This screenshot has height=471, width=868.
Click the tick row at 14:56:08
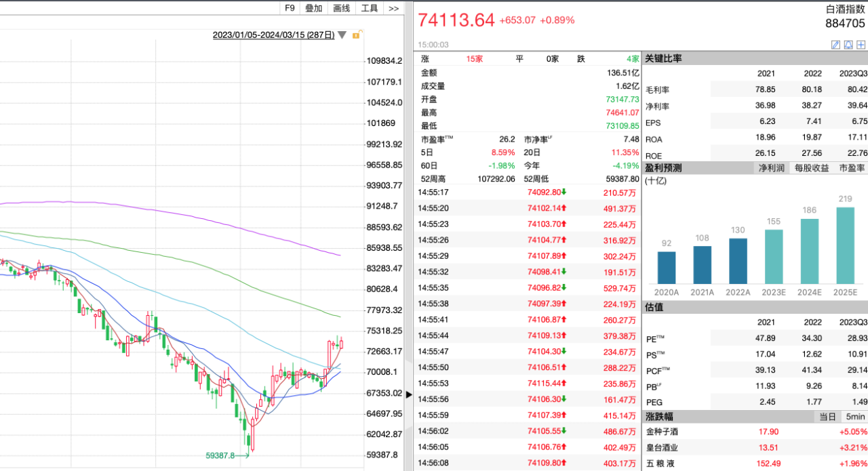[528, 463]
